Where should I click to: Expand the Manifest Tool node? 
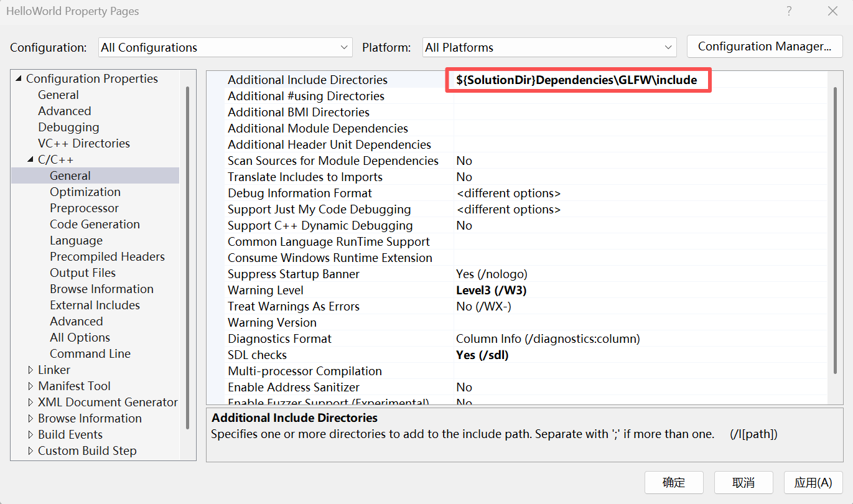[x=30, y=386]
